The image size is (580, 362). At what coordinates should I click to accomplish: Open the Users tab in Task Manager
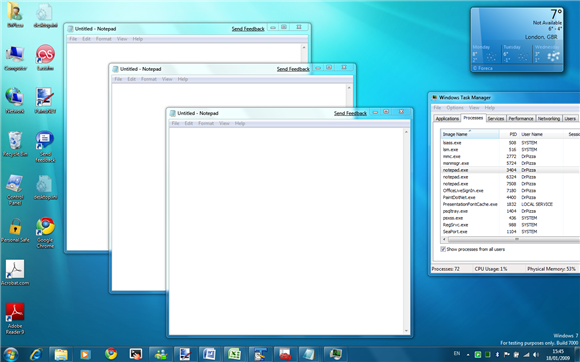(570, 118)
